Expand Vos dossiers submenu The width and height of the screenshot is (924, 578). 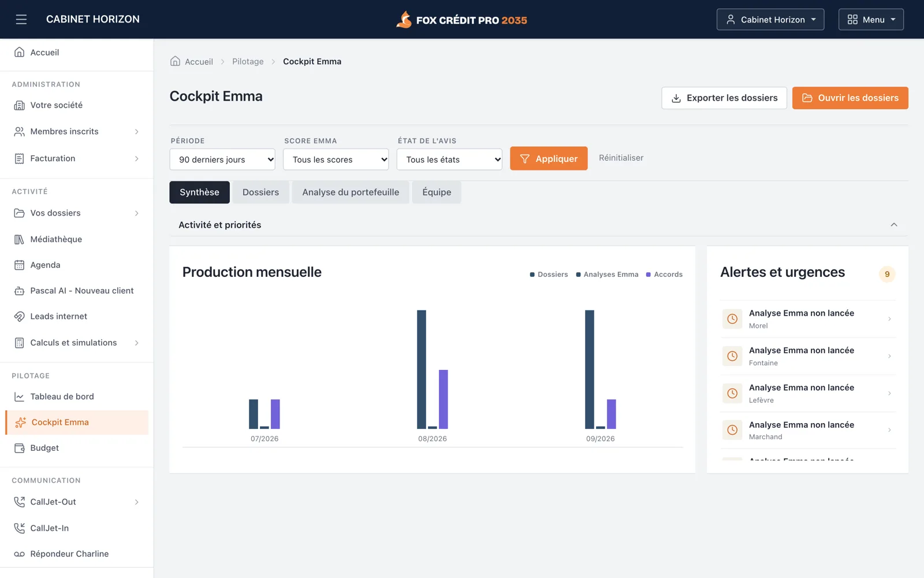[x=137, y=213]
